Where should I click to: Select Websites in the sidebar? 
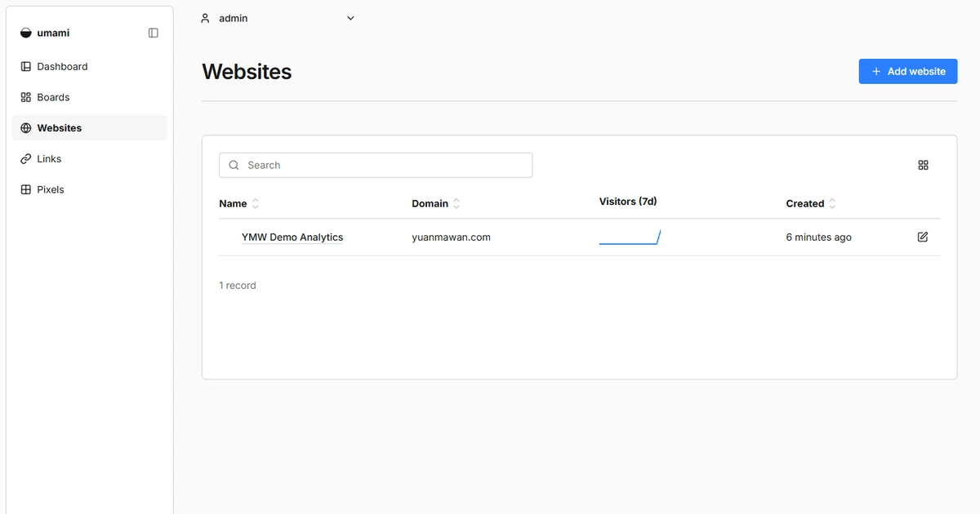(90, 128)
